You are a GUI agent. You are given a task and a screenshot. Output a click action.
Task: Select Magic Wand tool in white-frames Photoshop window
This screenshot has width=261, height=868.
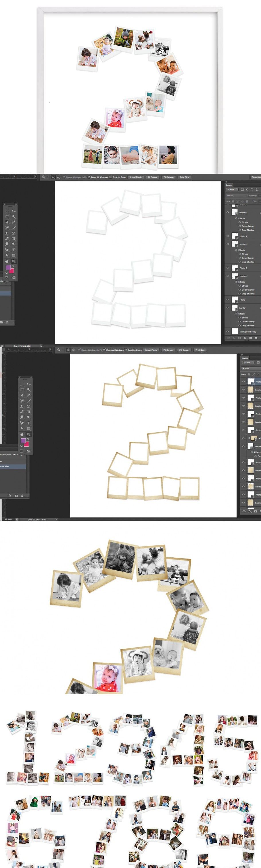pos(14,217)
